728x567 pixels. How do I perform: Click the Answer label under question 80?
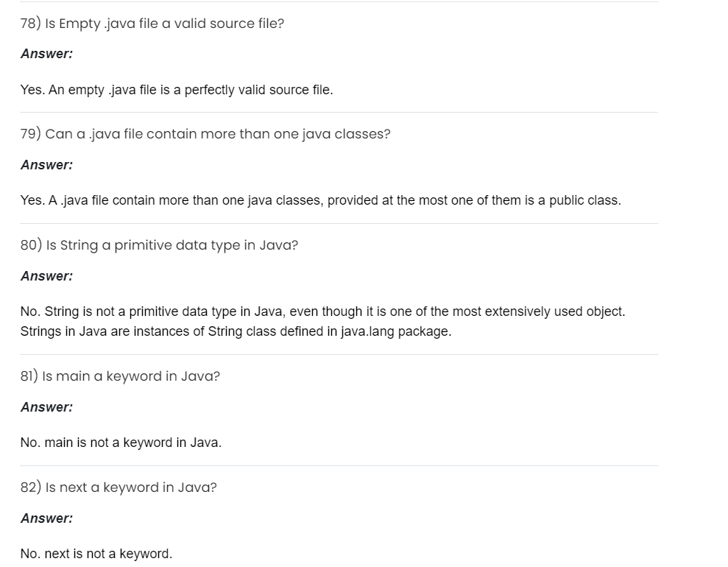(46, 276)
